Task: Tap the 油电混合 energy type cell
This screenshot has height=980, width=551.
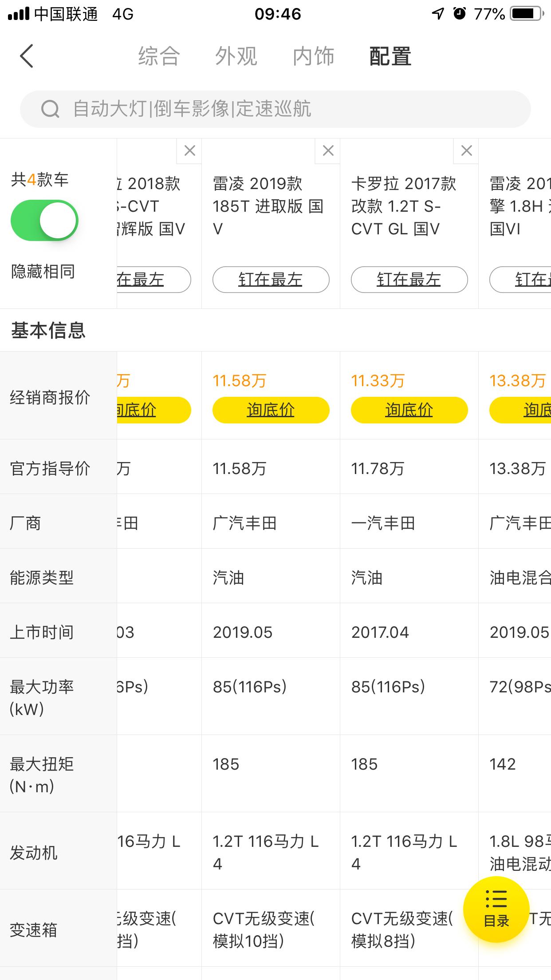Action: [x=520, y=577]
